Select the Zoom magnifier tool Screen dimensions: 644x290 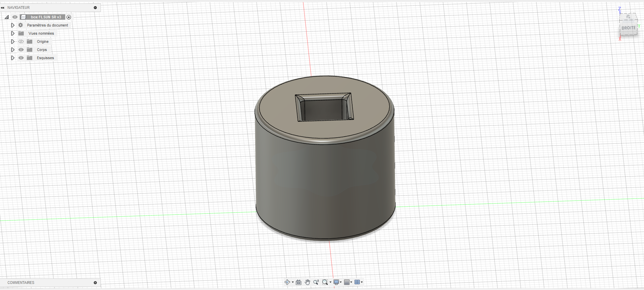coord(316,282)
